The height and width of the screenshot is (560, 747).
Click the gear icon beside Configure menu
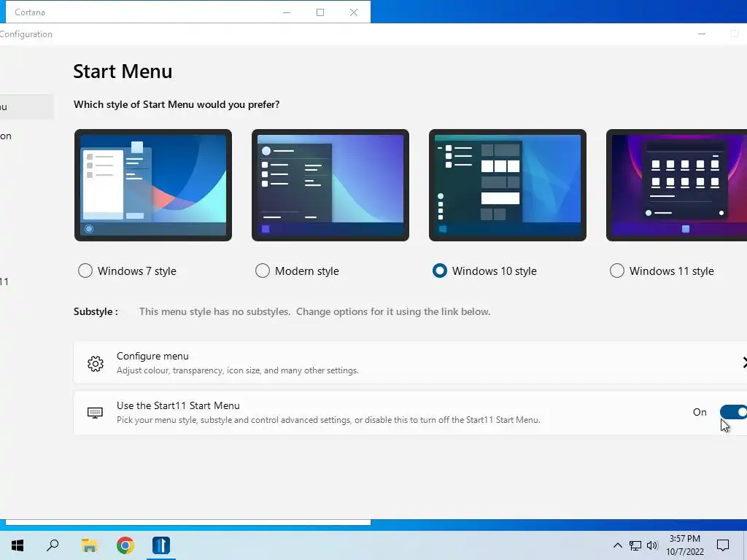[x=96, y=364]
